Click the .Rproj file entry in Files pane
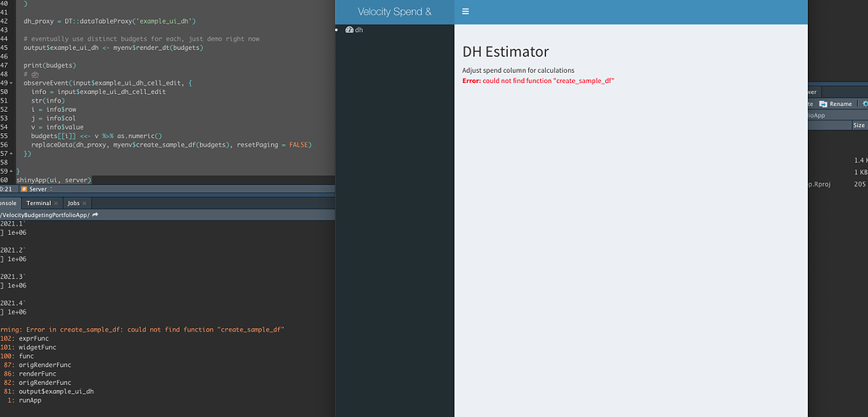Image resolution: width=868 pixels, height=417 pixels. point(820,184)
